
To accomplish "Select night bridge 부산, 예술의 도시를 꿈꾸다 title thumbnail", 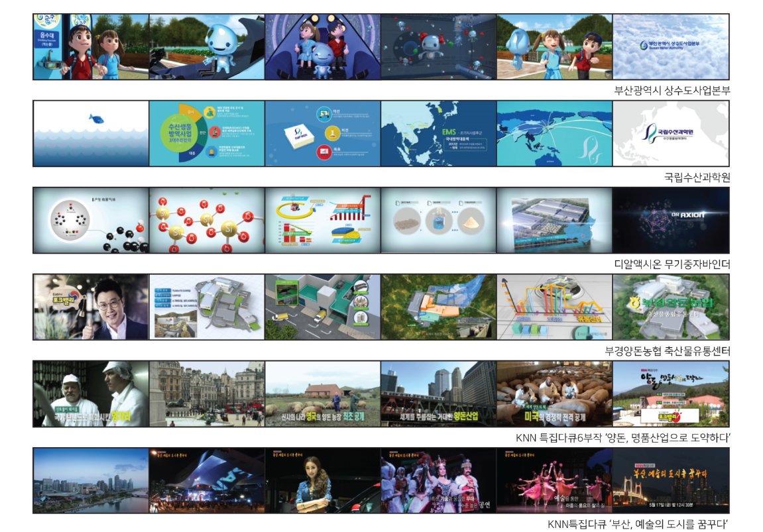I will (x=671, y=480).
